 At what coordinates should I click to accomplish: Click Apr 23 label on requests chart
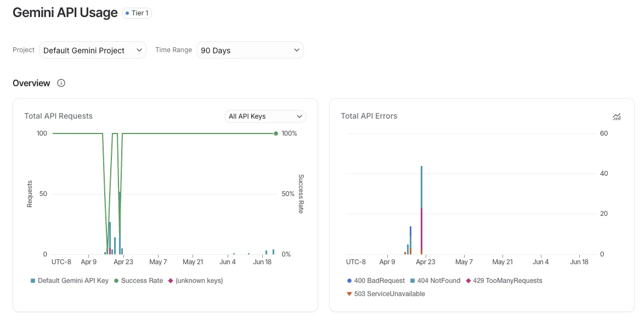(x=123, y=261)
